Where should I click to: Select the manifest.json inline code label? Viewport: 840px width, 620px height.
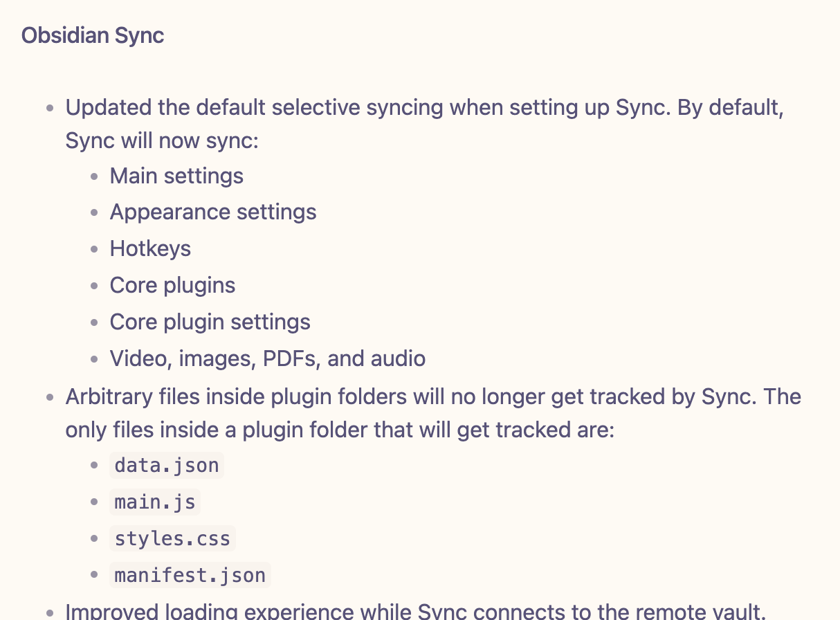(190, 575)
